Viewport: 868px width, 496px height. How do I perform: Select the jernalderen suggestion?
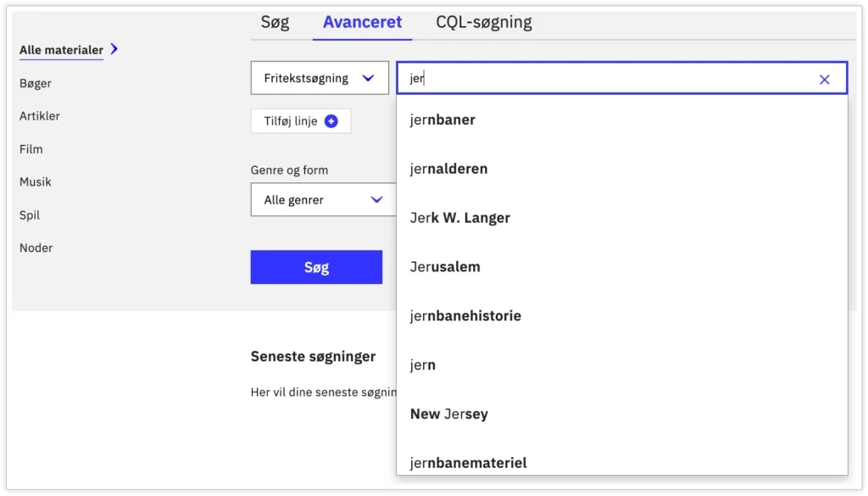point(448,169)
